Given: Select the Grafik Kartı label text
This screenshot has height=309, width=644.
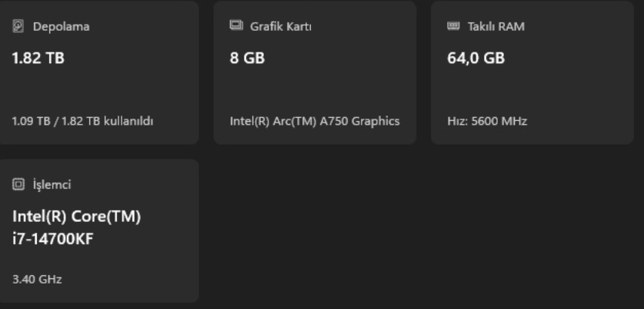Looking at the screenshot, I should [281, 26].
